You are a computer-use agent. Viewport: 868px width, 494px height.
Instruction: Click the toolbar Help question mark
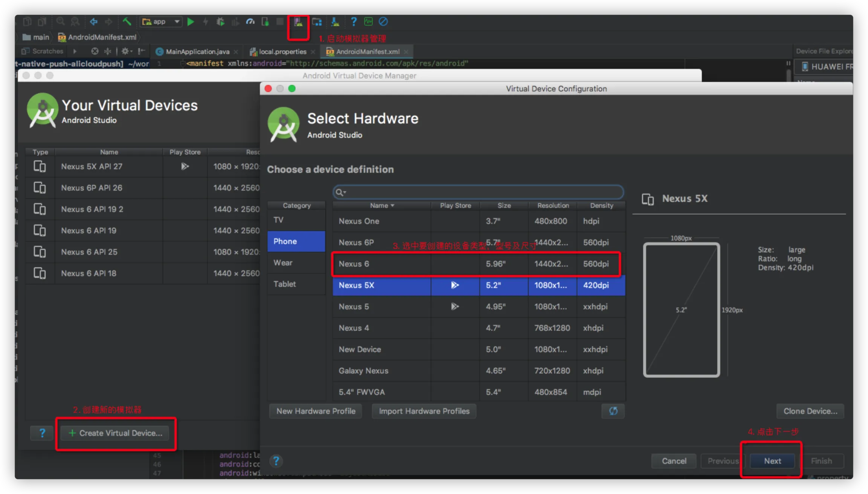tap(353, 22)
